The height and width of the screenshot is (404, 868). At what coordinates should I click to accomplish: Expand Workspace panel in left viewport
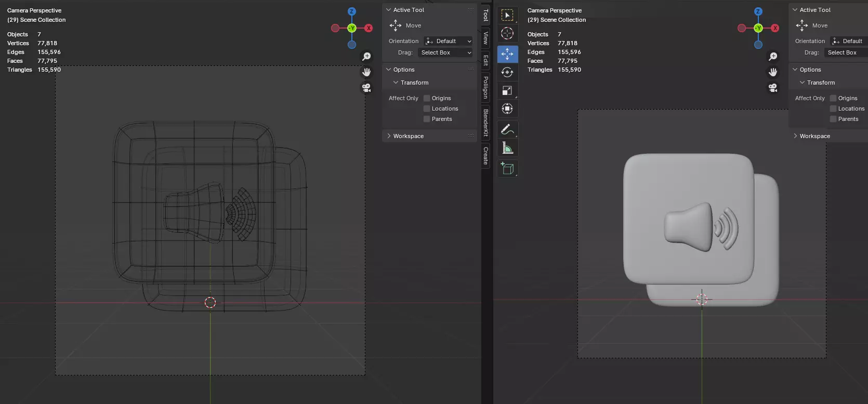(x=388, y=136)
